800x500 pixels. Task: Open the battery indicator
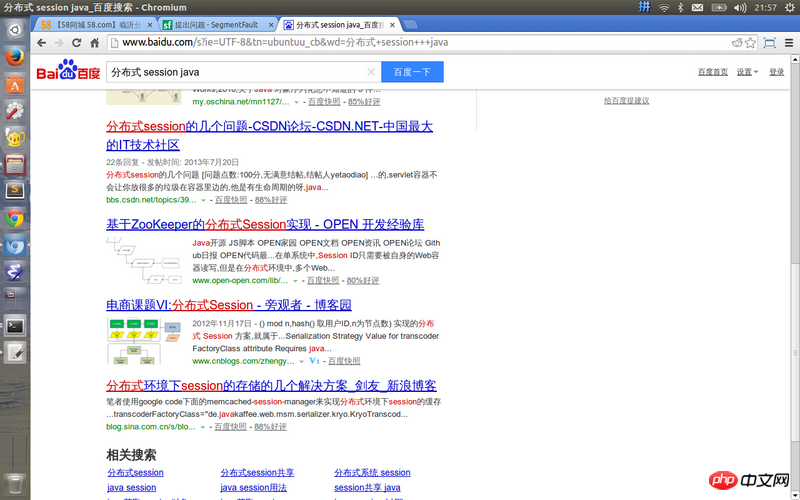coord(718,8)
